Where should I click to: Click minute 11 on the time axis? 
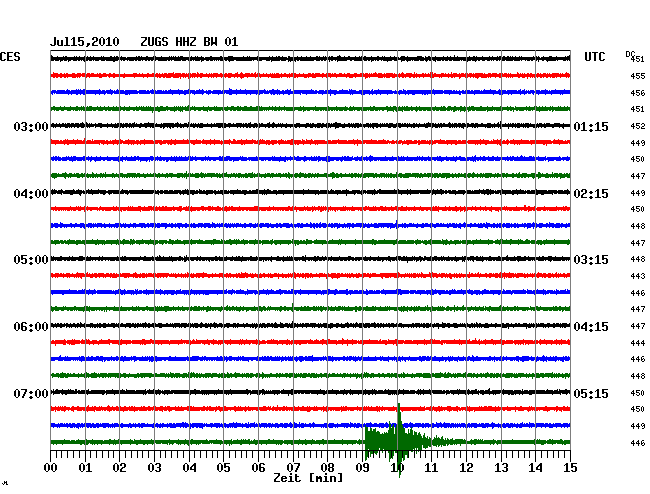pos(431,468)
